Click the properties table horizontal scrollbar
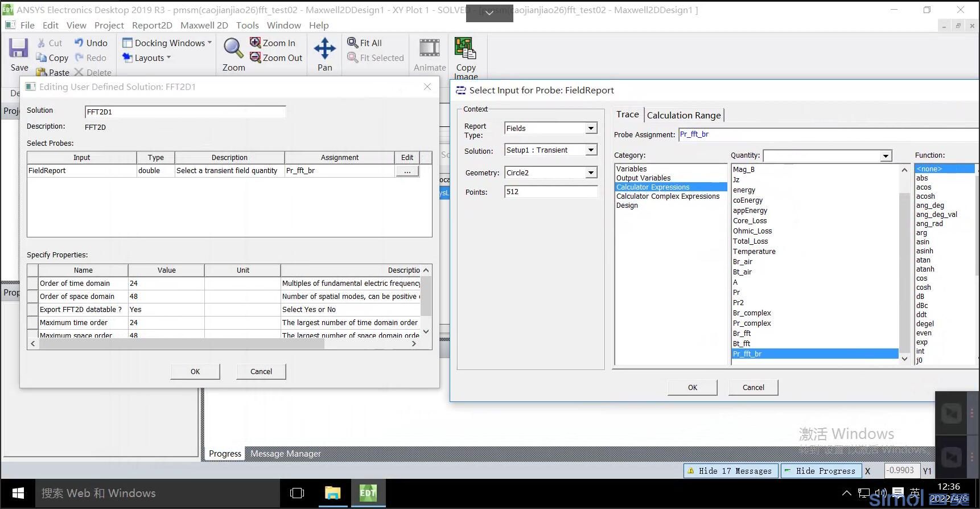980x509 pixels. [182, 343]
